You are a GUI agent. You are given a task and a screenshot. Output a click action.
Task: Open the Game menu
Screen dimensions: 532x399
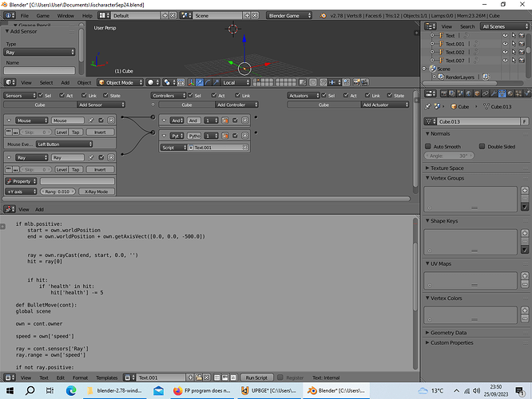click(x=43, y=16)
